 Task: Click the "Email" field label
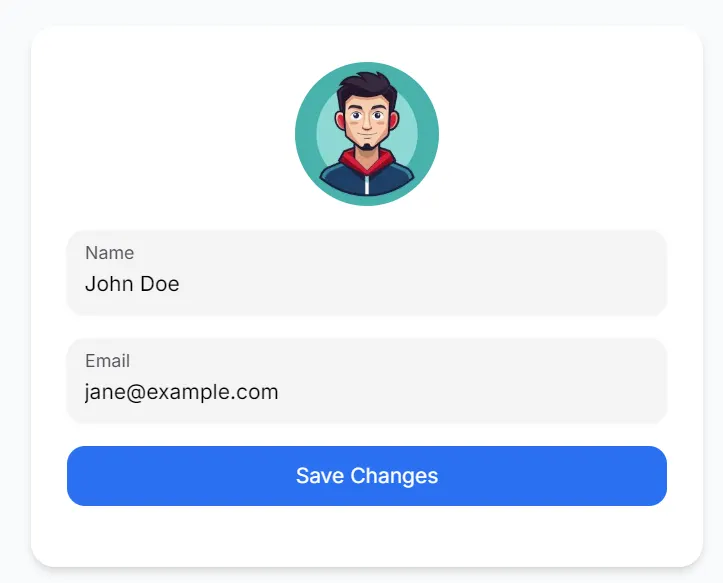pos(107,361)
